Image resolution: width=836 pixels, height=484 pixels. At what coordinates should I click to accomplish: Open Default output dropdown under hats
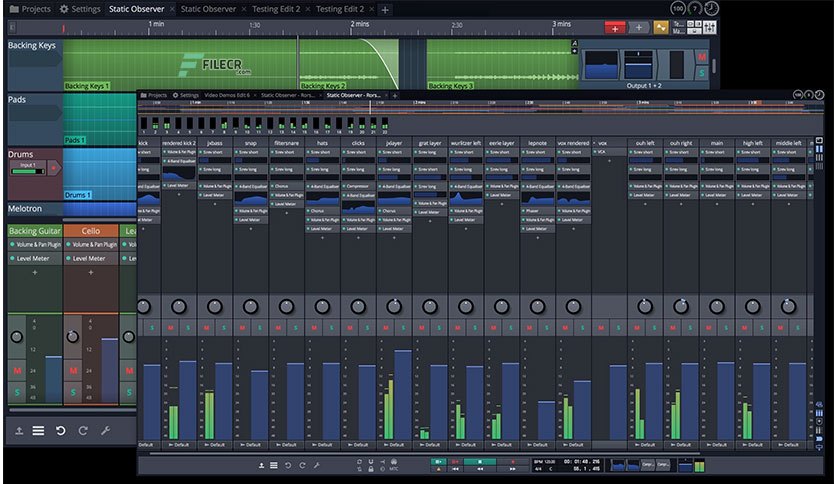(322, 445)
